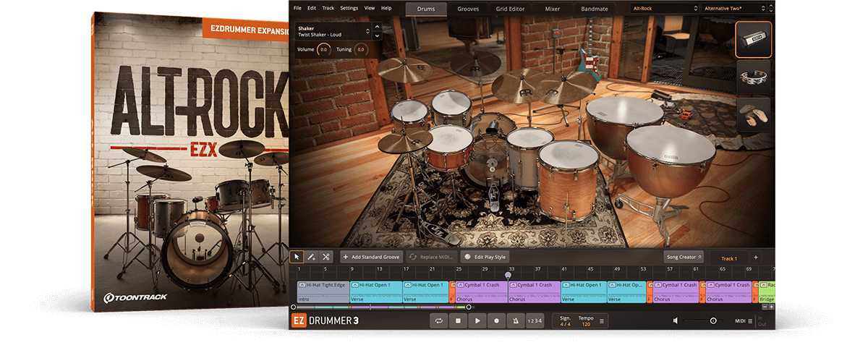Image resolution: width=868 pixels, height=353 pixels.
Task: Select the pencil draw tool
Action: (x=311, y=257)
